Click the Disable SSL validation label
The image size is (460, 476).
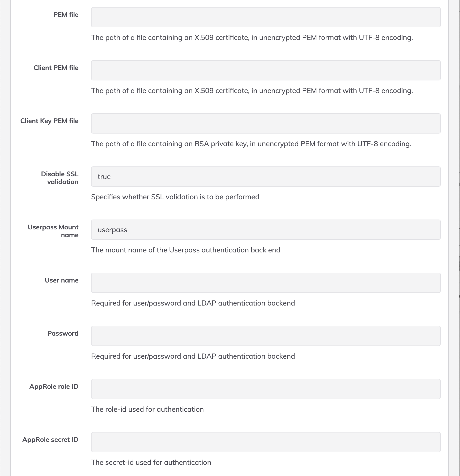point(60,178)
